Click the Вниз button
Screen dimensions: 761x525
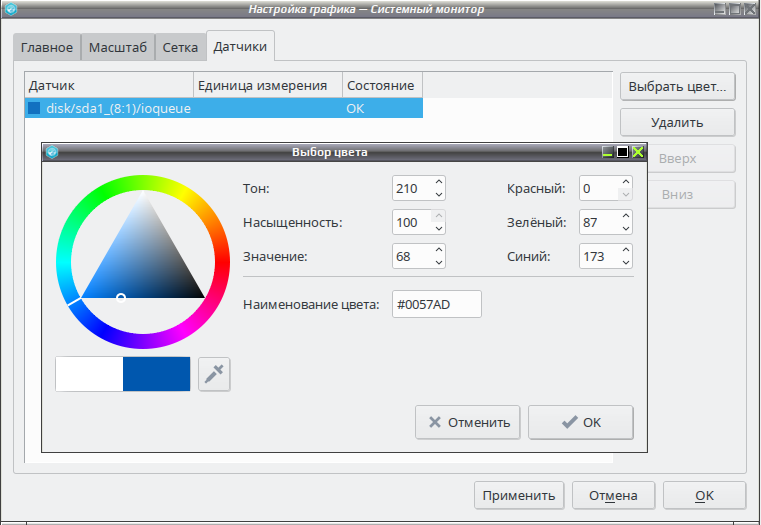point(691,195)
